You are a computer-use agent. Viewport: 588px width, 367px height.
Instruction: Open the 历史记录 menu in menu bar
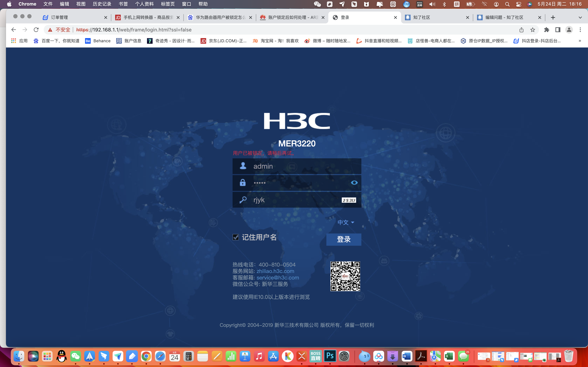[x=102, y=4]
